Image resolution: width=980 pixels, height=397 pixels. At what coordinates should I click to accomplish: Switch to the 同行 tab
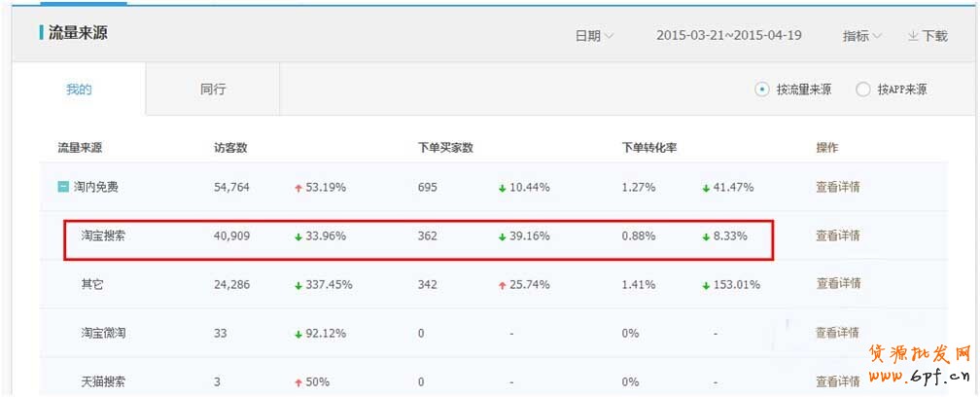[x=213, y=90]
